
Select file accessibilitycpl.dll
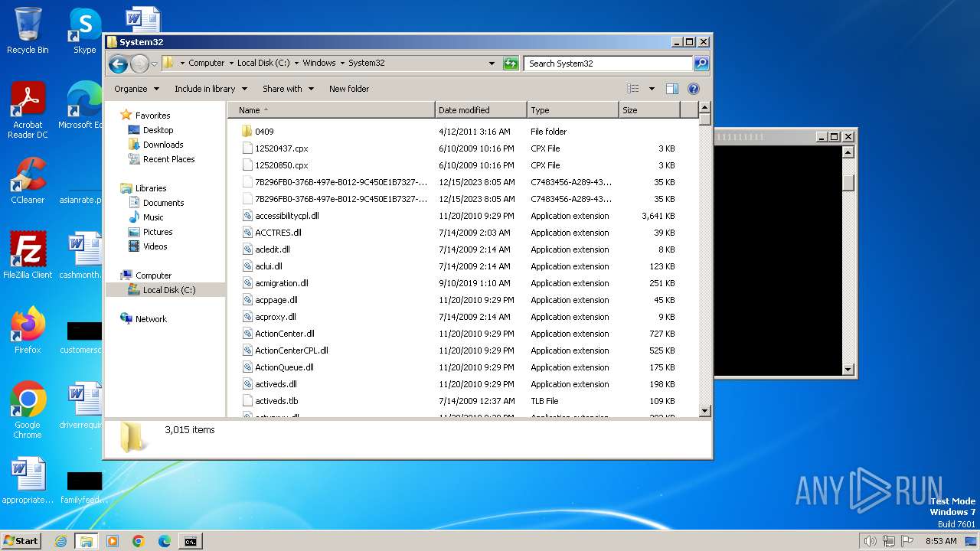286,216
